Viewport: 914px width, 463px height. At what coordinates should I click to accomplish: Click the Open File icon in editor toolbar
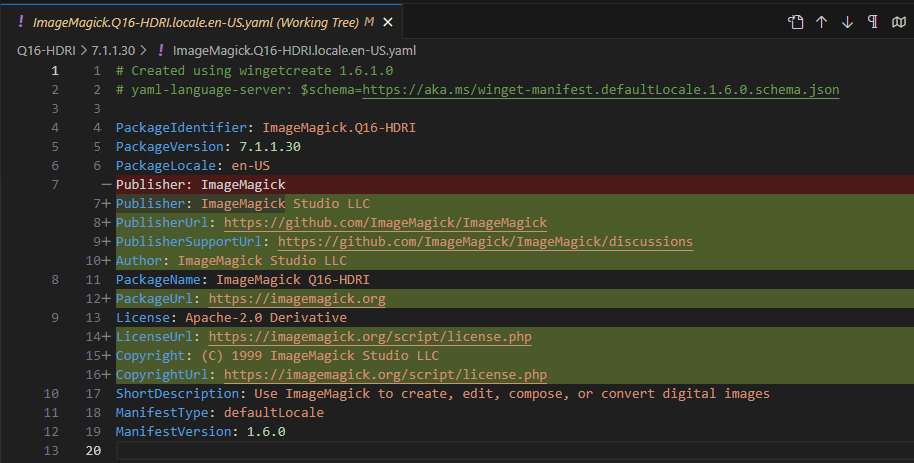point(796,22)
